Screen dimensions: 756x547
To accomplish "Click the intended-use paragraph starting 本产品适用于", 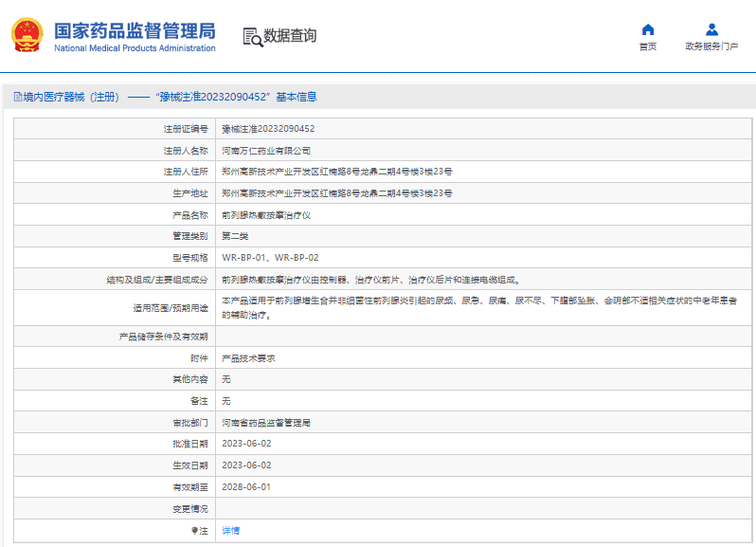I will [x=479, y=308].
